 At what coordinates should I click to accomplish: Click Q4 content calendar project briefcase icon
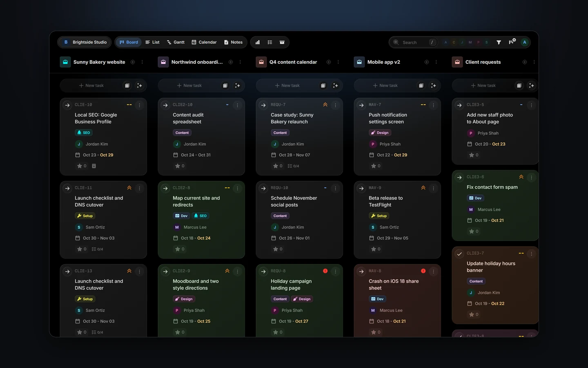click(261, 62)
